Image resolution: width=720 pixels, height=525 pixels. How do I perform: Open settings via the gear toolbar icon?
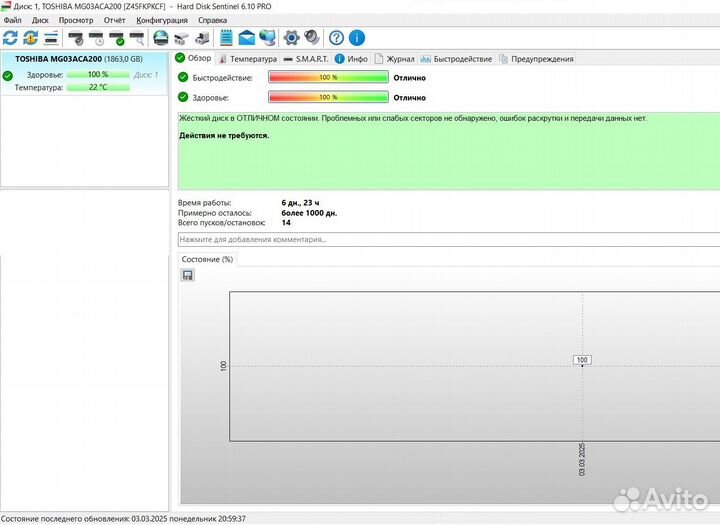291,38
